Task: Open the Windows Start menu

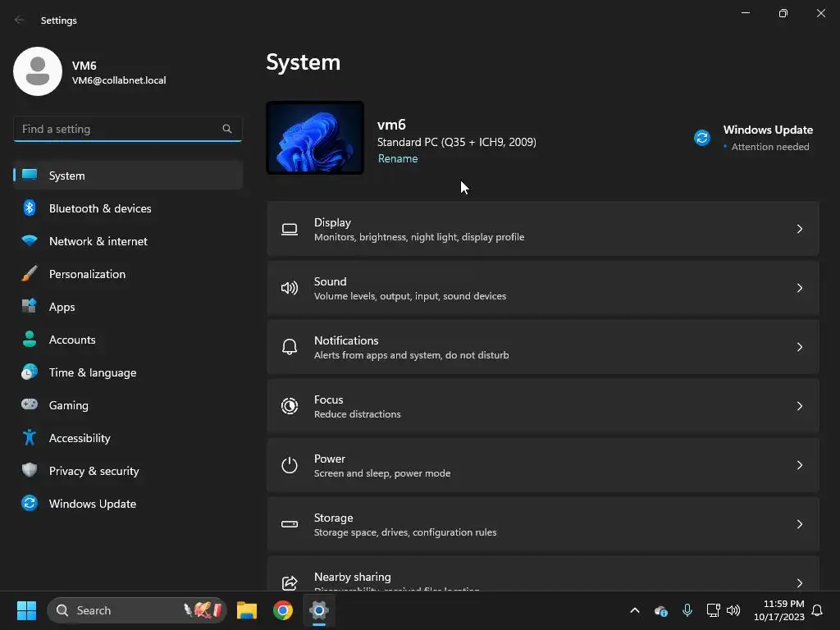Action: coord(26,610)
